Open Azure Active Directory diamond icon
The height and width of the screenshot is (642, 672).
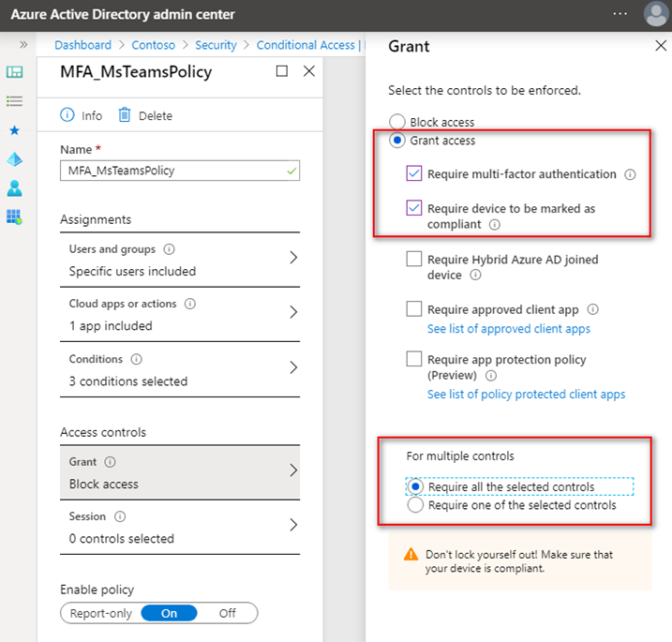point(15,159)
